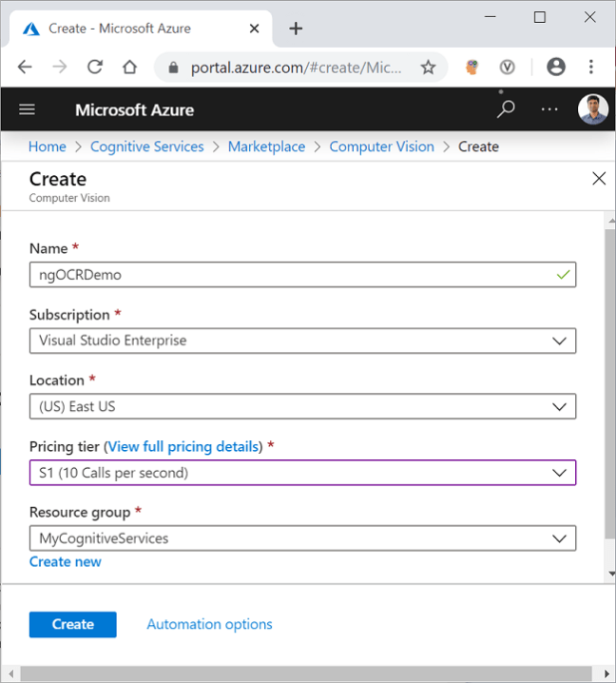
Task: Open Automation options link
Action: [209, 624]
